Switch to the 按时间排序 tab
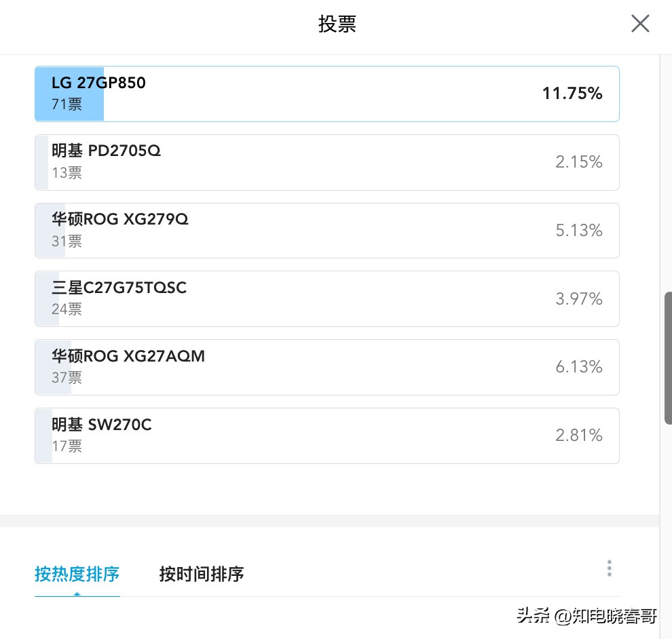The image size is (672, 639). [x=202, y=574]
